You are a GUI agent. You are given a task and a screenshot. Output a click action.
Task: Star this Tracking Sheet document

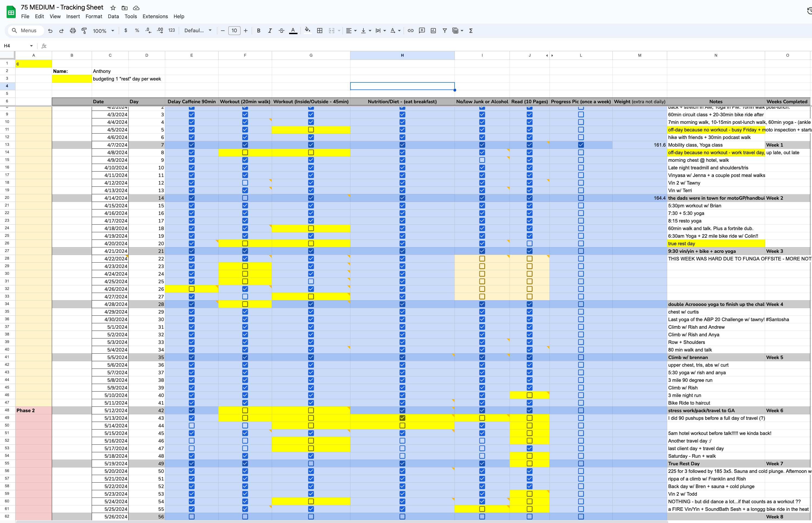[x=113, y=8]
